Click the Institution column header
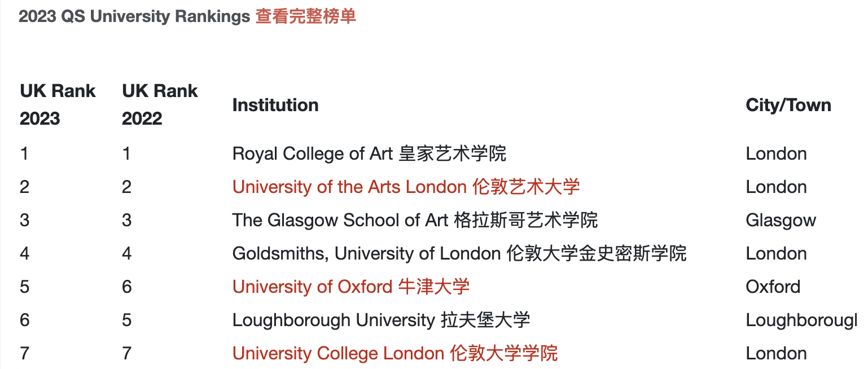Viewport: 868px width, 369px height. [275, 105]
